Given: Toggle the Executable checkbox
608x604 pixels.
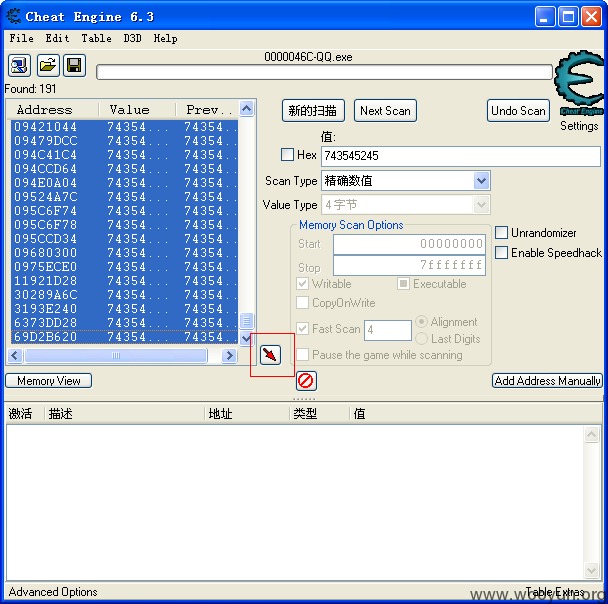Looking at the screenshot, I should (403, 284).
